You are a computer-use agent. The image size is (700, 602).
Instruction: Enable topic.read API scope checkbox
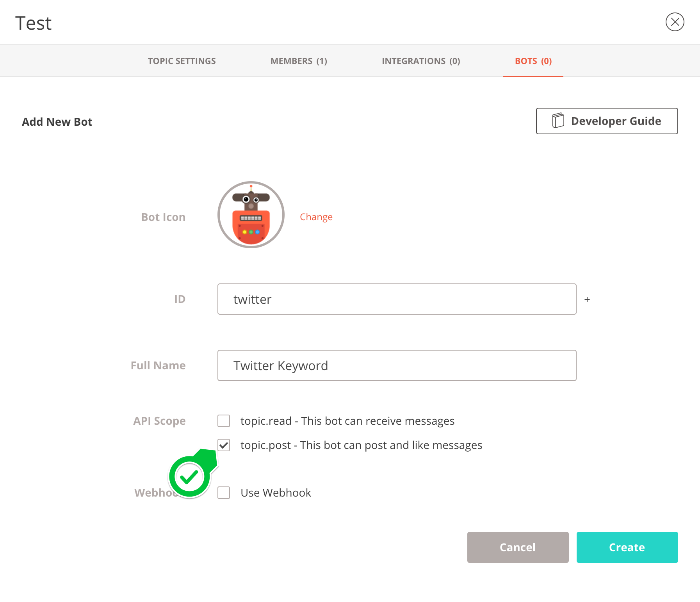click(224, 421)
